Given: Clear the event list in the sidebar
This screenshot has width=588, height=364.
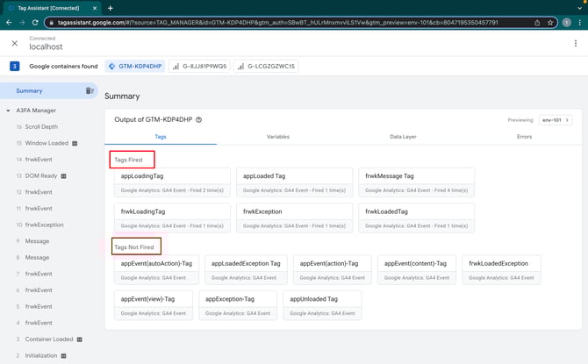Looking at the screenshot, I should (x=89, y=90).
